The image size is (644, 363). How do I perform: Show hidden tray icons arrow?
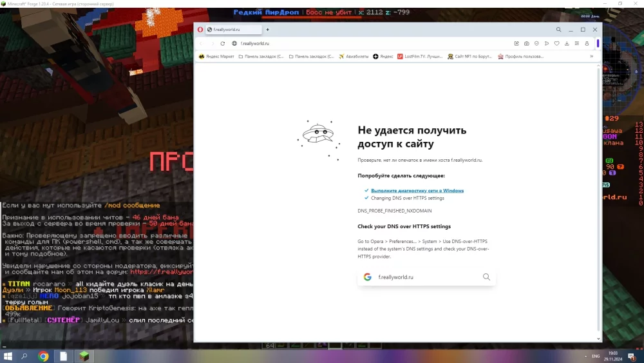coord(585,357)
